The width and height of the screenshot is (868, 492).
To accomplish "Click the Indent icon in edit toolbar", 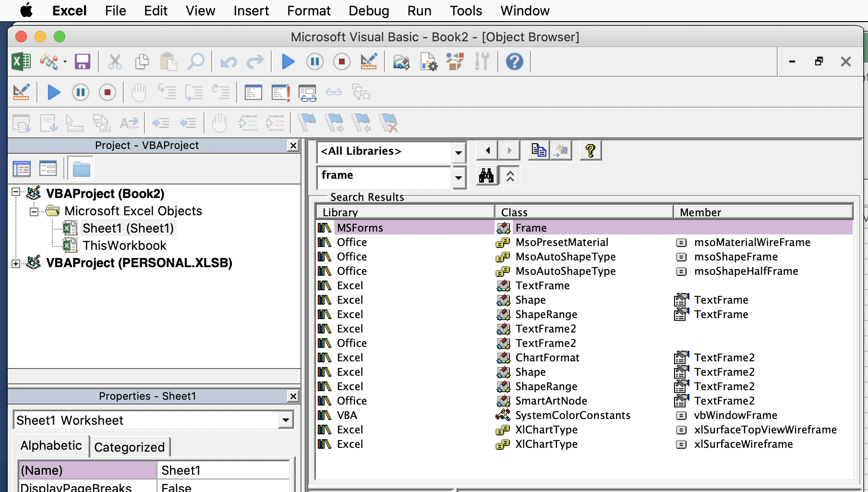I will tap(161, 123).
